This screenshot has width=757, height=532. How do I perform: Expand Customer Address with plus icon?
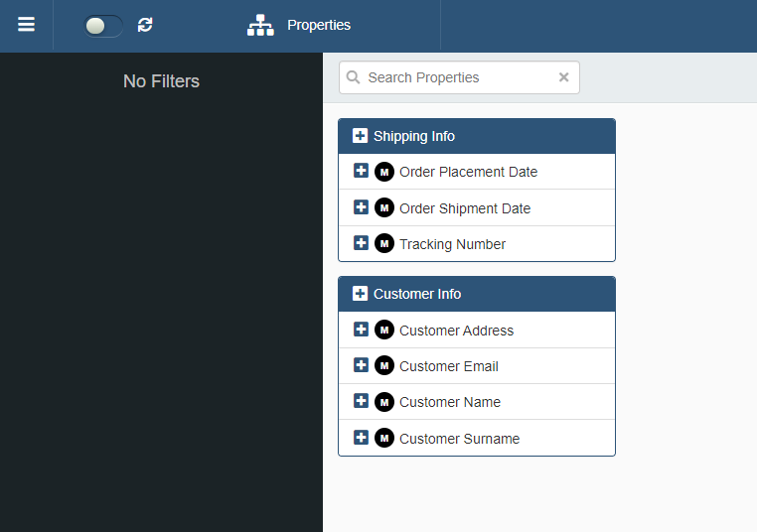coord(362,330)
